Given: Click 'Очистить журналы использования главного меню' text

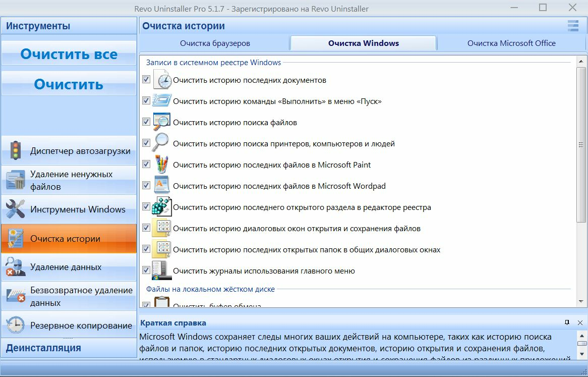Looking at the screenshot, I should tap(264, 271).
